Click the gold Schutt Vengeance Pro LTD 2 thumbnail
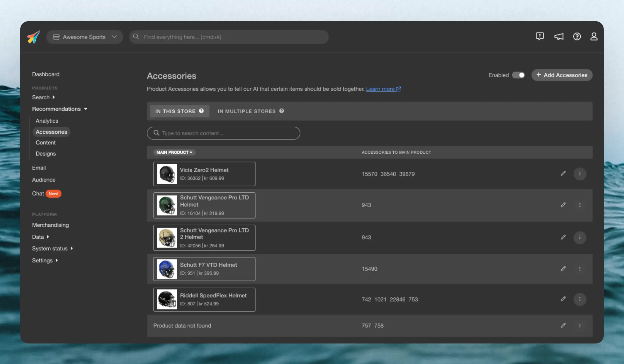The height and width of the screenshot is (364, 624). pos(167,238)
